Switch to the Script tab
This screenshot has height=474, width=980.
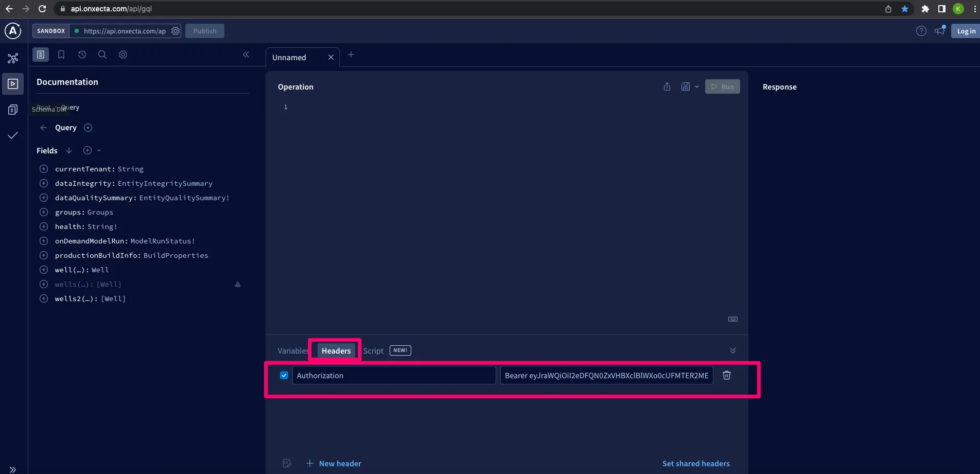click(373, 350)
